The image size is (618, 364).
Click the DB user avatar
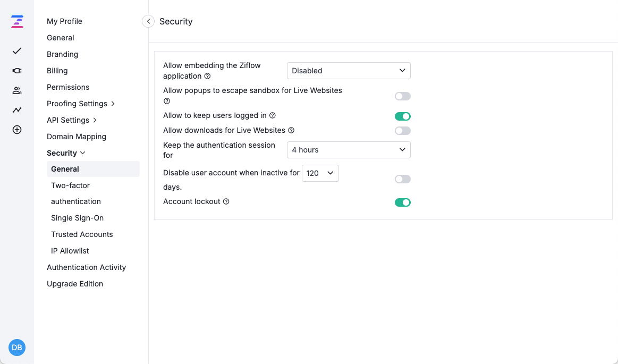tap(17, 348)
